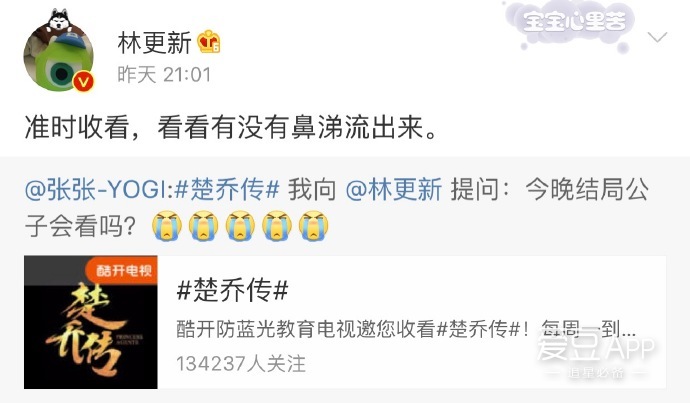This screenshot has height=403, width=690.
Task: Tap the 爱豆APP watermark logo
Action: (x=595, y=353)
